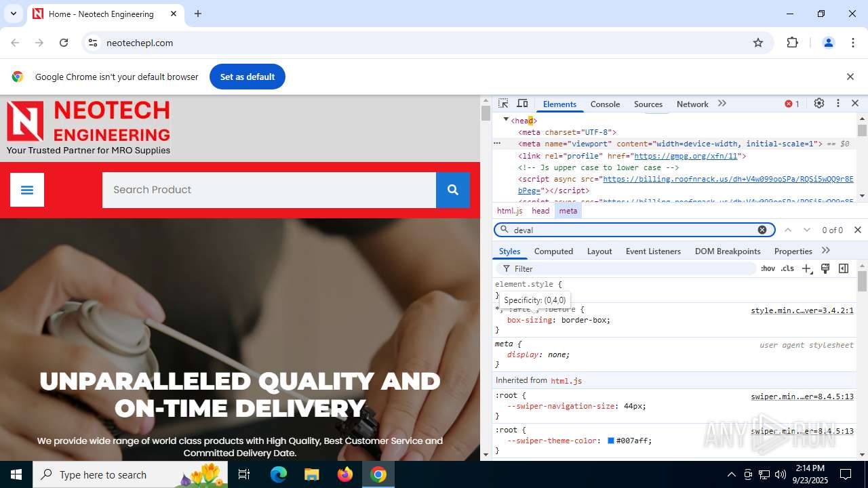
Task: Open the tab search dropdown
Action: click(x=13, y=14)
